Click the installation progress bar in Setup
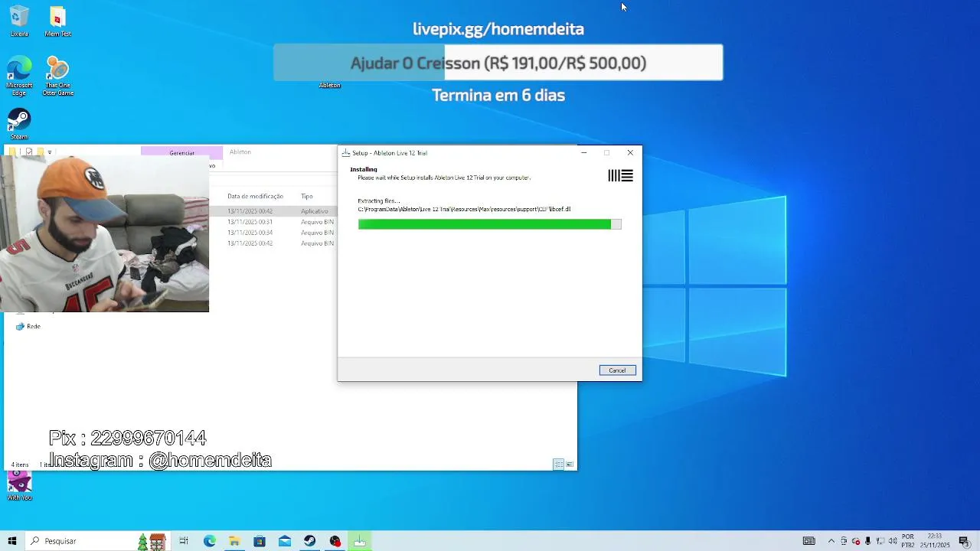 click(489, 224)
